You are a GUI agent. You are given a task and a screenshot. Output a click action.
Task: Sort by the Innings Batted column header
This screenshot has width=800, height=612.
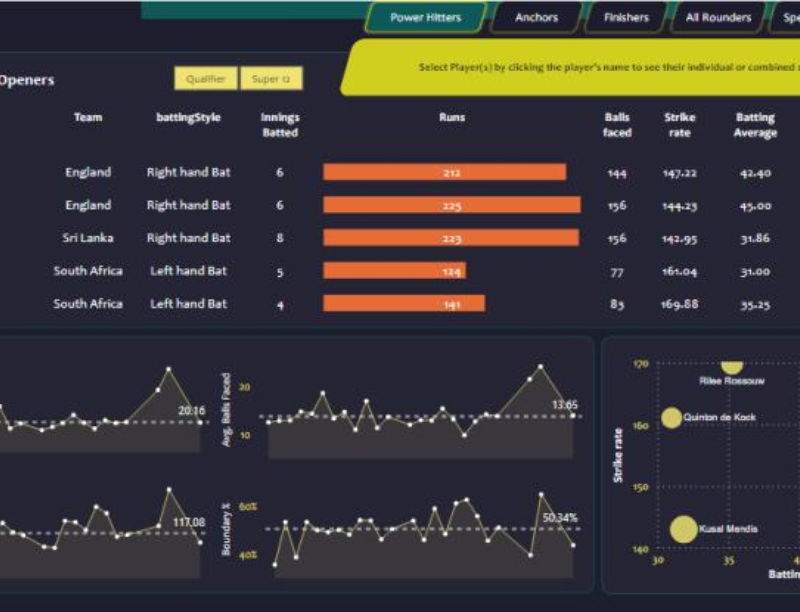[x=280, y=125]
